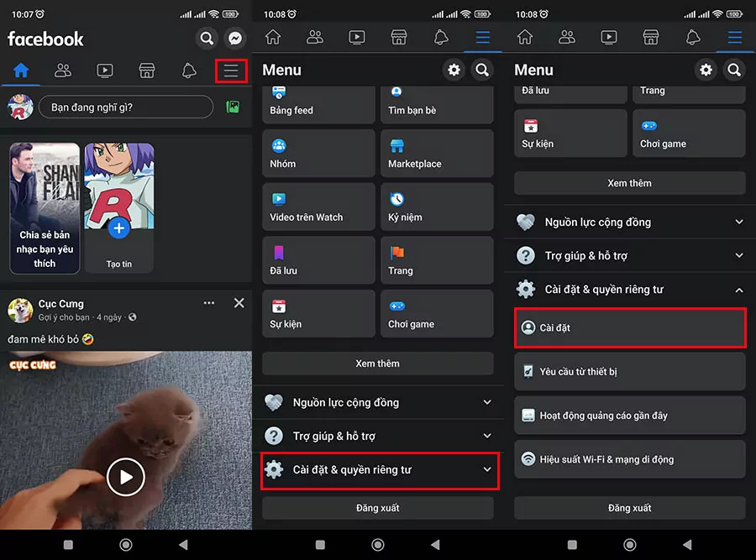The image size is (756, 560).
Task: Play the kitten video
Action: tap(125, 477)
